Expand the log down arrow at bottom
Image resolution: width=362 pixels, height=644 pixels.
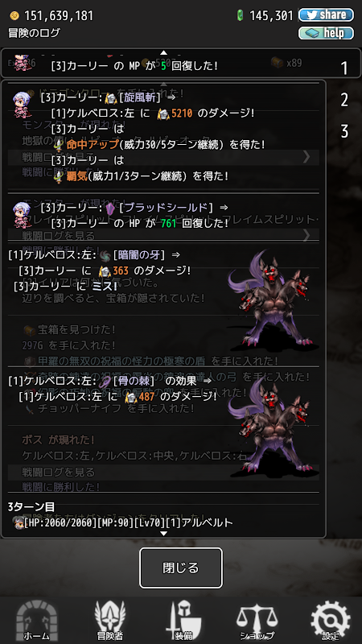164,533
